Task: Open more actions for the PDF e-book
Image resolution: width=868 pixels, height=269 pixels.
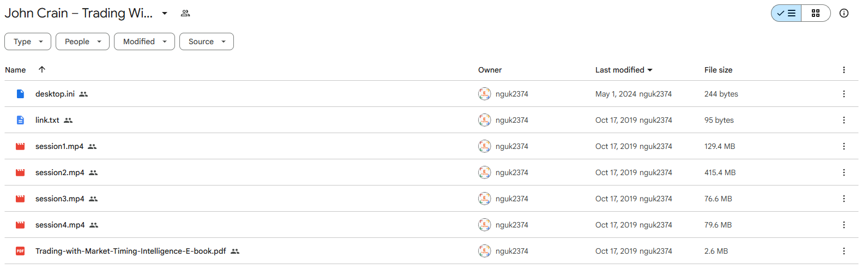Action: 844,251
